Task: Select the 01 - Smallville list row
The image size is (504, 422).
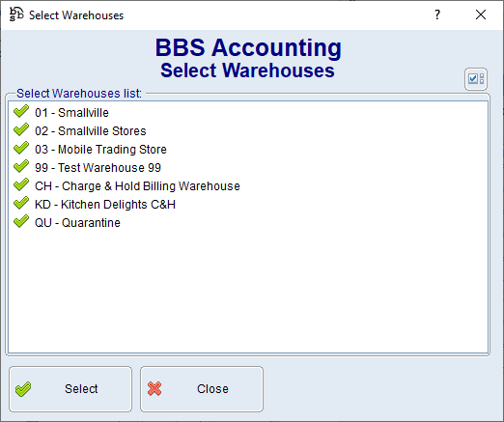Action: coord(248,113)
